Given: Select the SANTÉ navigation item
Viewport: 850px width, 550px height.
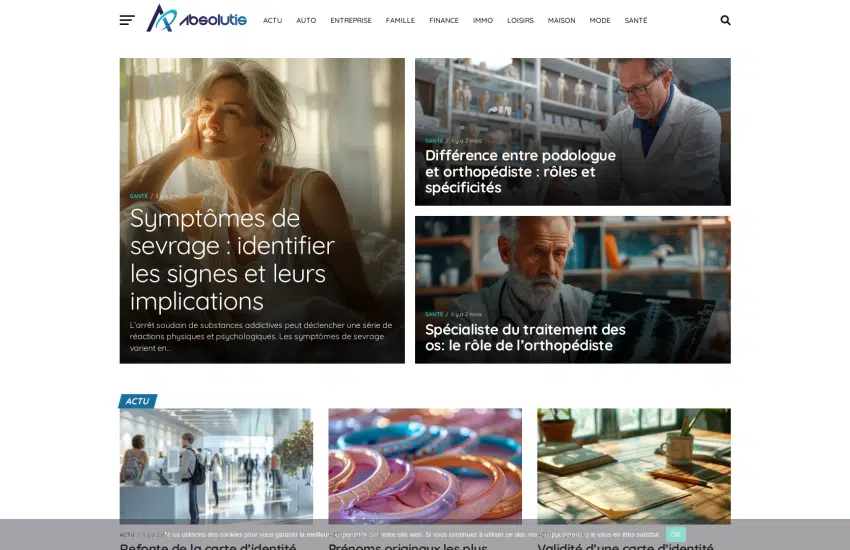Looking at the screenshot, I should 635,21.
